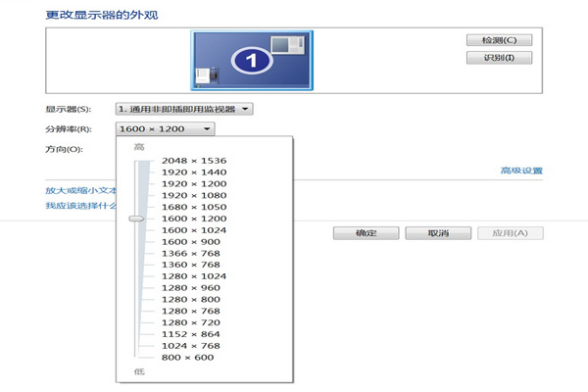This screenshot has height=392, width=588.
Task: Select 800 × 600 resolution
Action: click(187, 358)
